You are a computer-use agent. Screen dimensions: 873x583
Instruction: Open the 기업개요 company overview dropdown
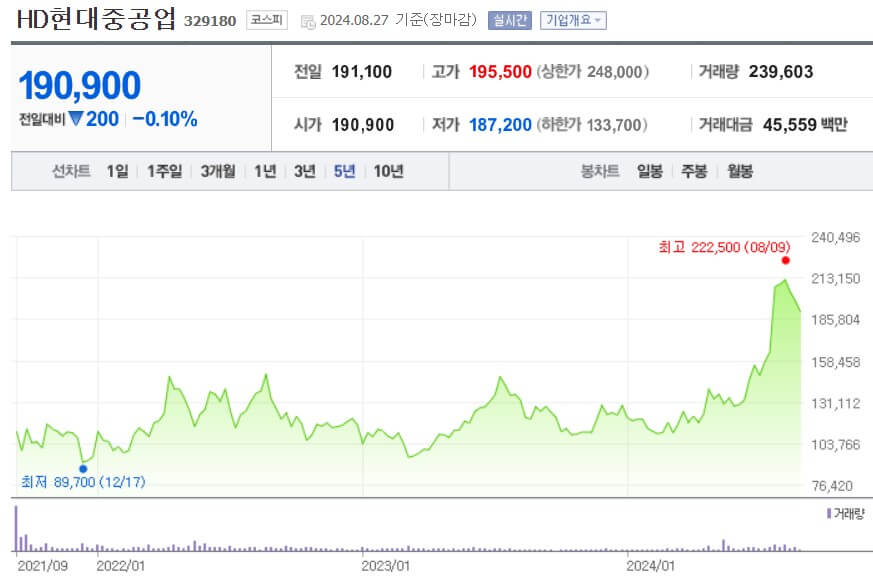point(572,18)
